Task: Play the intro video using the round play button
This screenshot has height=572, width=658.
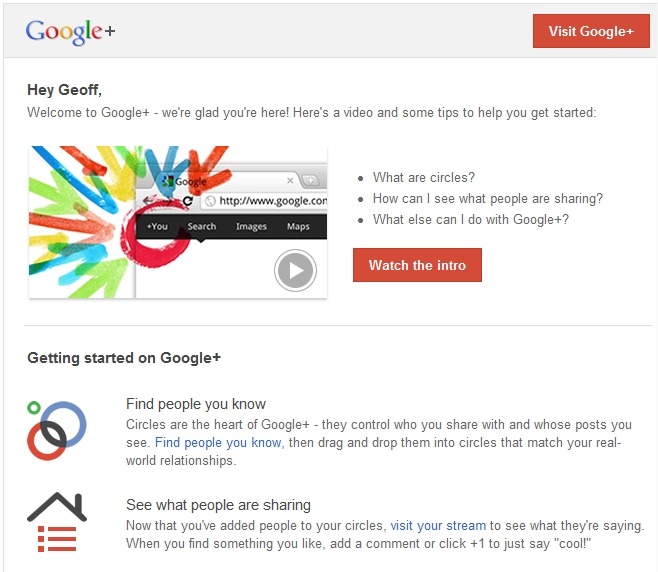Action: click(295, 270)
